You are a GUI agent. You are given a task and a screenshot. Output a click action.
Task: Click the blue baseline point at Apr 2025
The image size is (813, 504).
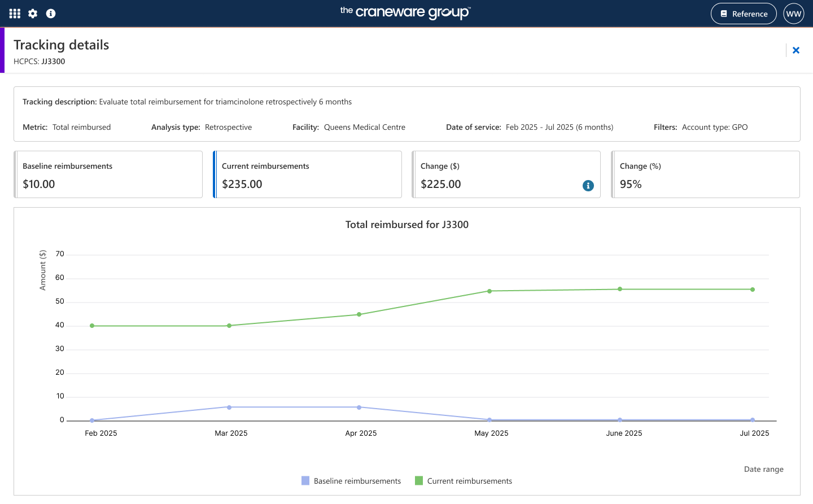(359, 407)
